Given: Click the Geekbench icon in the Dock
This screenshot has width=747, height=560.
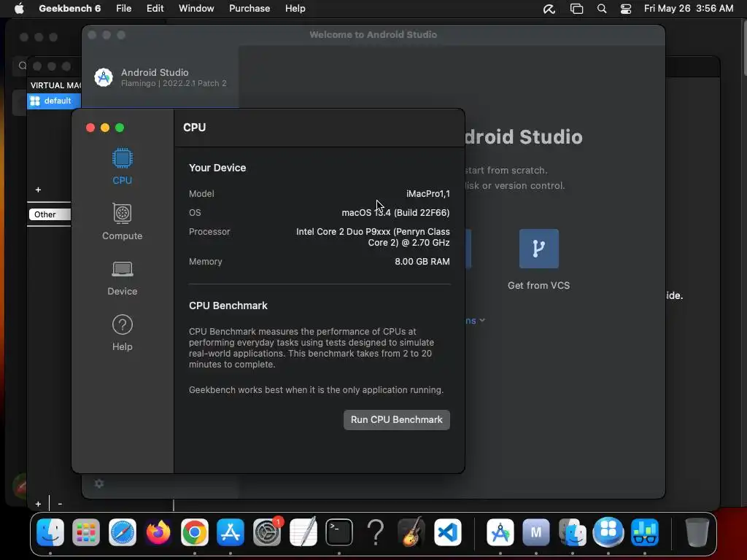Looking at the screenshot, I should [645, 532].
